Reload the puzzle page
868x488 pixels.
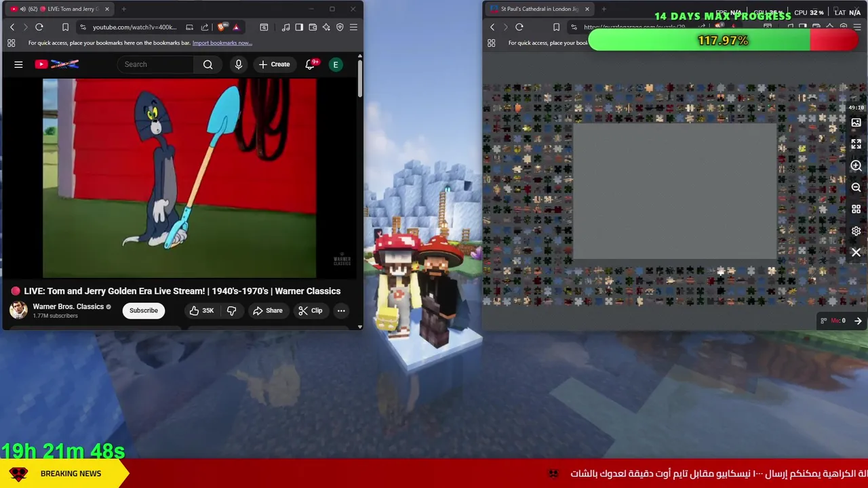(x=519, y=27)
